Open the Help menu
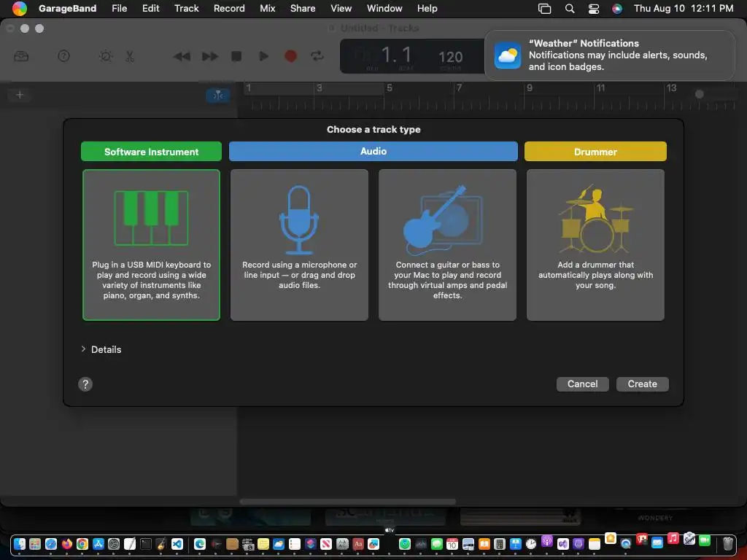This screenshot has width=747, height=560. pyautogui.click(x=427, y=9)
